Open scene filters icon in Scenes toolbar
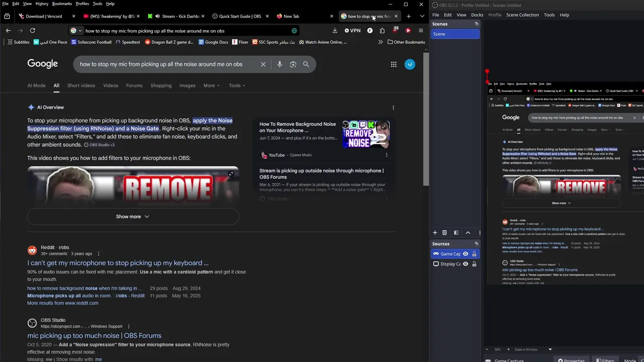Screen dimensions: 644x362 [x=456, y=233]
